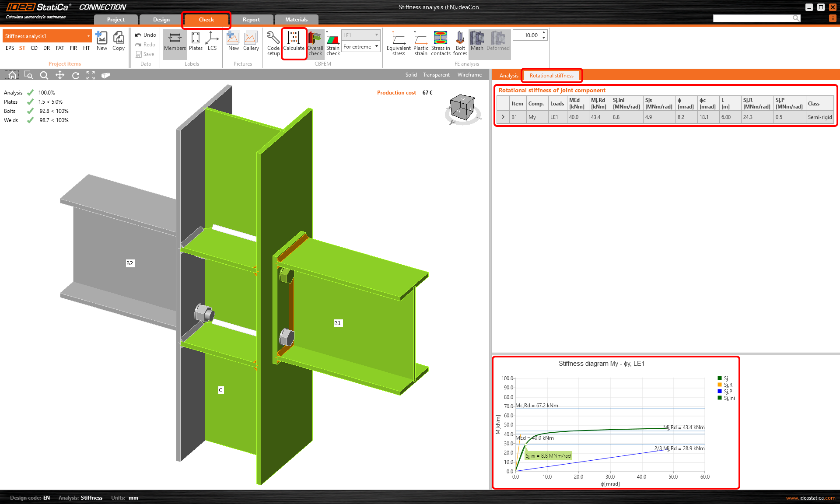This screenshot has width=840, height=504.
Task: Switch to the Check tab
Action: 206,20
